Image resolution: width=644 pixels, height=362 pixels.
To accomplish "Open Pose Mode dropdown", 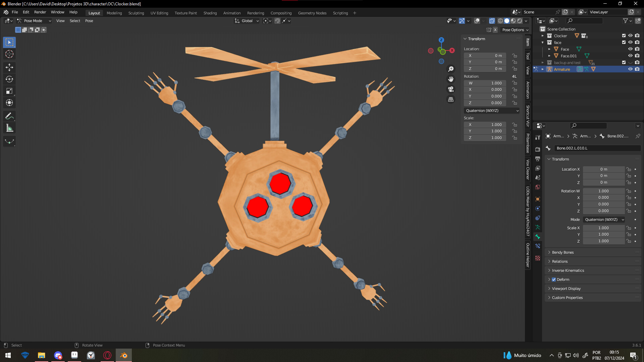I will tap(34, 21).
